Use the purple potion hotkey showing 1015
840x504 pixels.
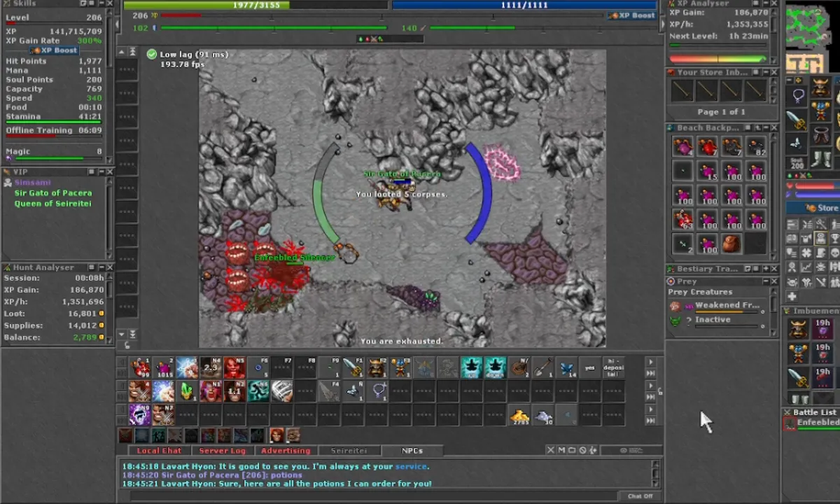tap(164, 367)
